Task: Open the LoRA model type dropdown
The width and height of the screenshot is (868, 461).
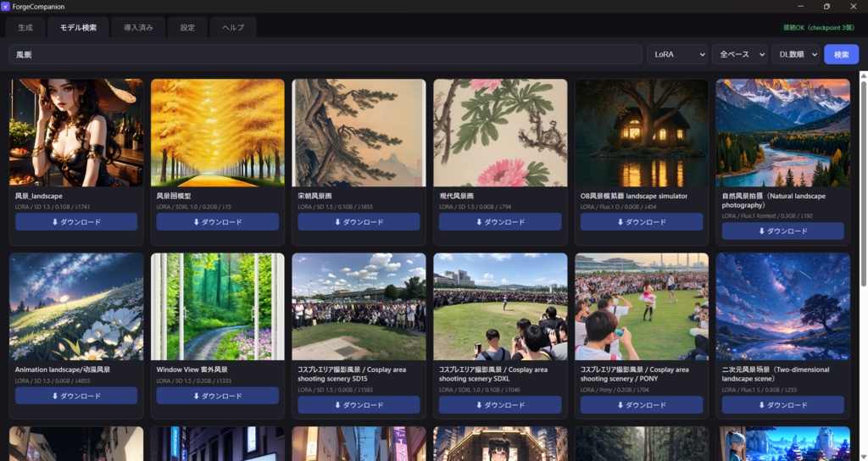Action: tap(677, 54)
